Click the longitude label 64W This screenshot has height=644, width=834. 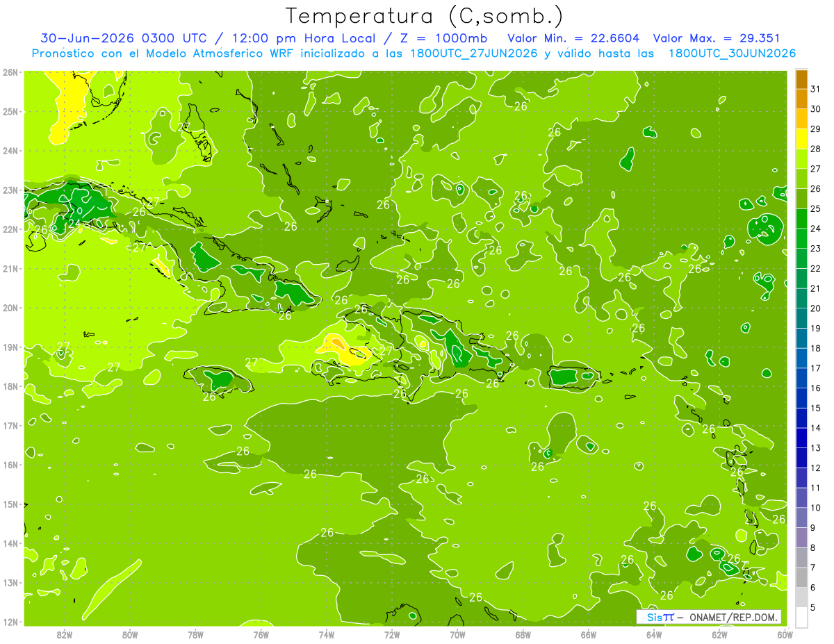654,634
